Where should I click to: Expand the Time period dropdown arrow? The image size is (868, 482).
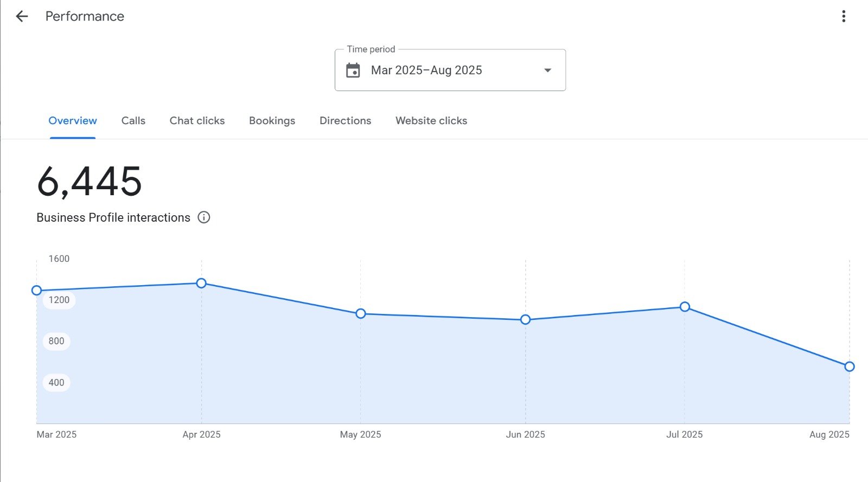(547, 70)
